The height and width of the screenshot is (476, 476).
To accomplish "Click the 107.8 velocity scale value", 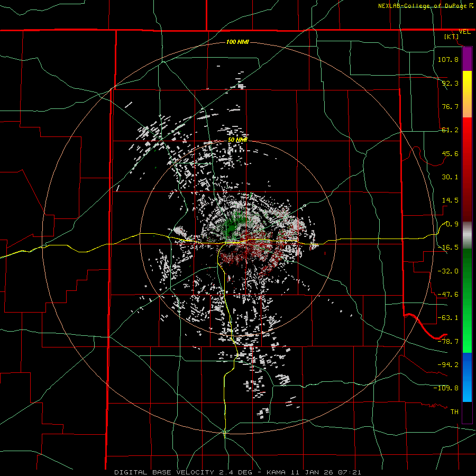I will point(448,59).
